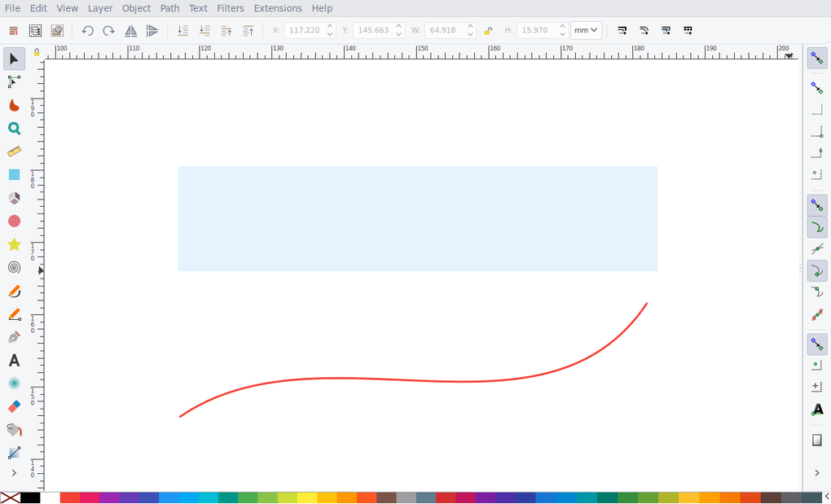Open the Extensions menu
Viewport: 831px width, 504px height.
coord(277,8)
